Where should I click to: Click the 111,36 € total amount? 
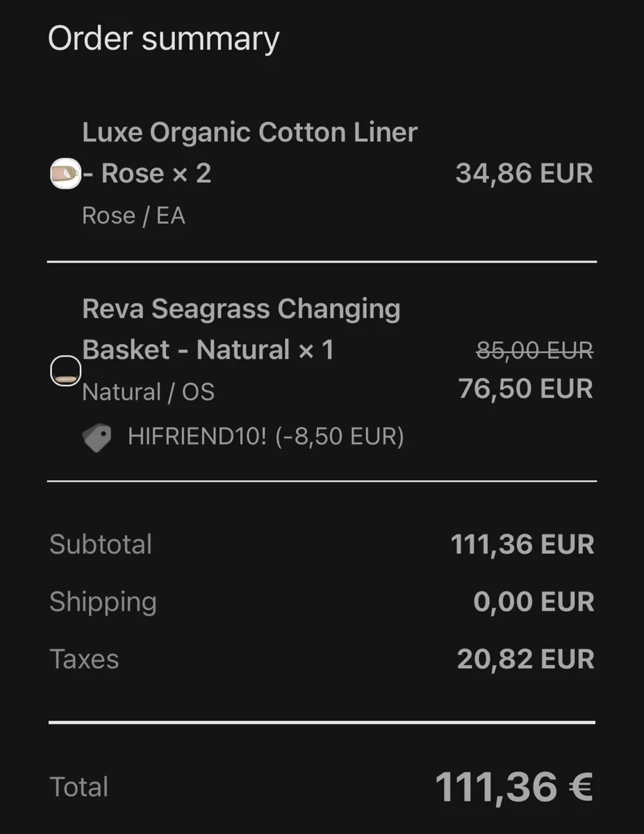click(x=513, y=787)
